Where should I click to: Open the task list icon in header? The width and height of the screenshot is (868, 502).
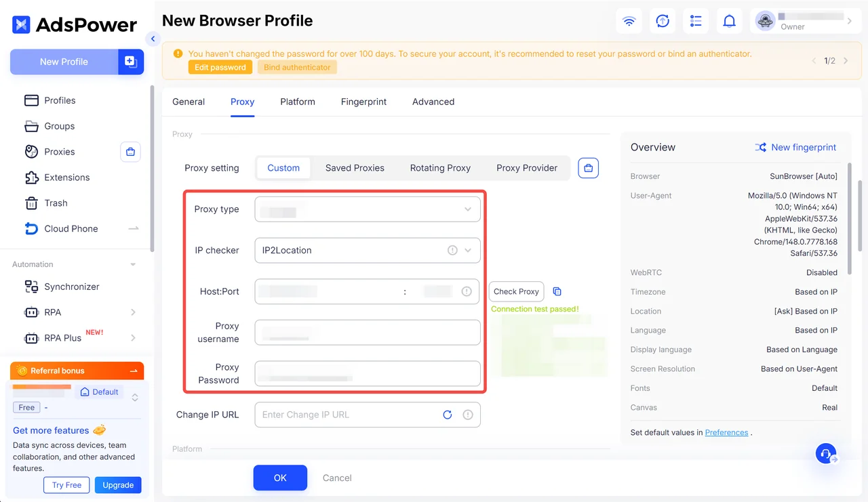click(x=696, y=21)
